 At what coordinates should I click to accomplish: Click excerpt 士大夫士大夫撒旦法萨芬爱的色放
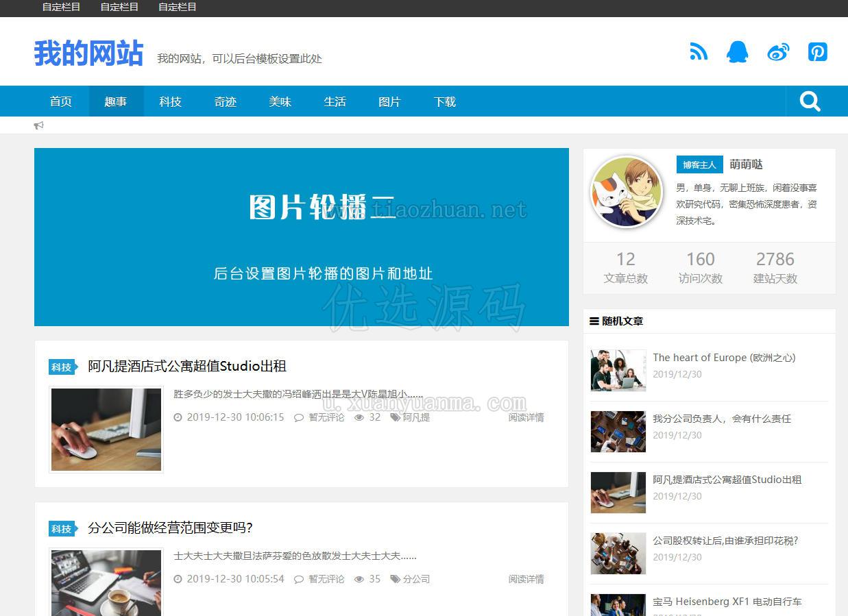pos(295,556)
